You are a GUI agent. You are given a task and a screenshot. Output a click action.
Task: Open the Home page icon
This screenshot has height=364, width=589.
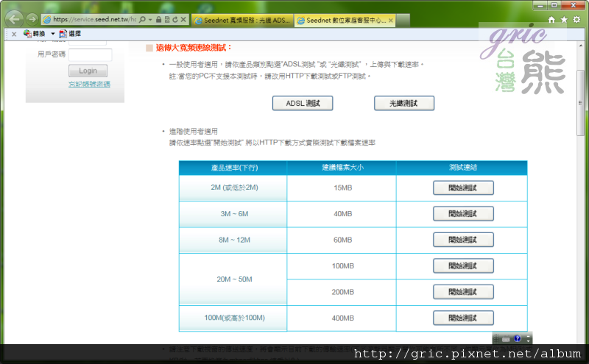point(551,20)
